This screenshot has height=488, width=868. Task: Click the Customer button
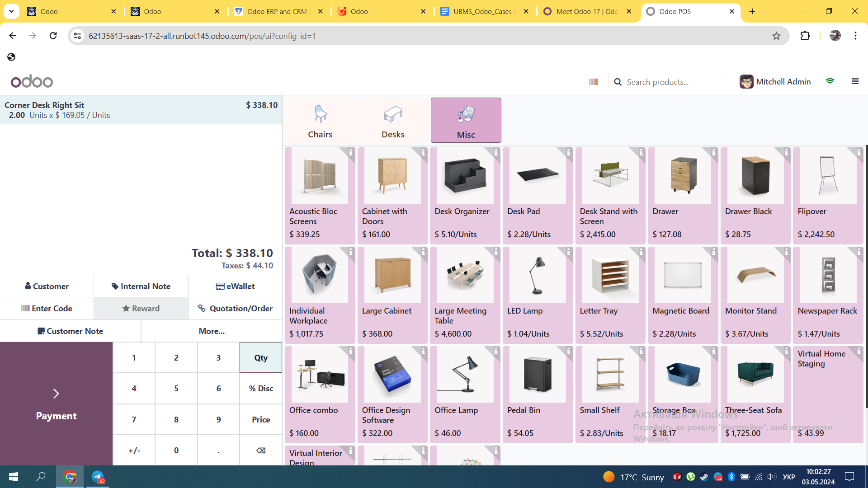(47, 286)
